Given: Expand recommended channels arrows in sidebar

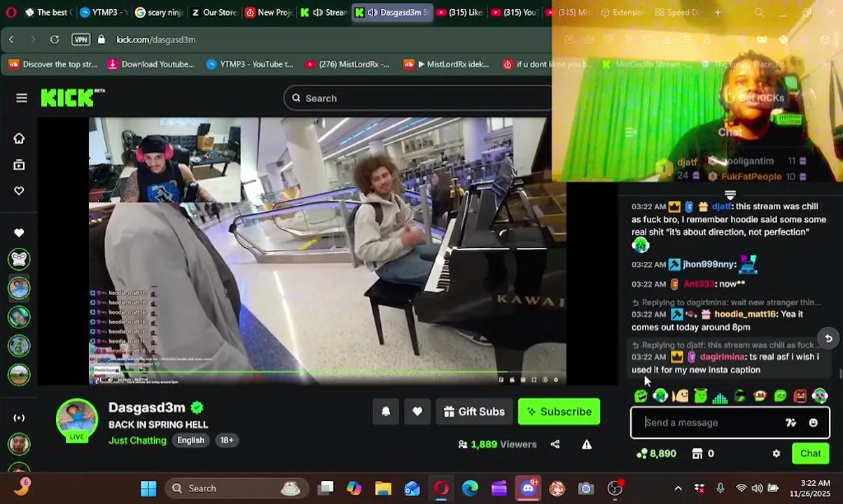Looking at the screenshot, I should [19, 418].
